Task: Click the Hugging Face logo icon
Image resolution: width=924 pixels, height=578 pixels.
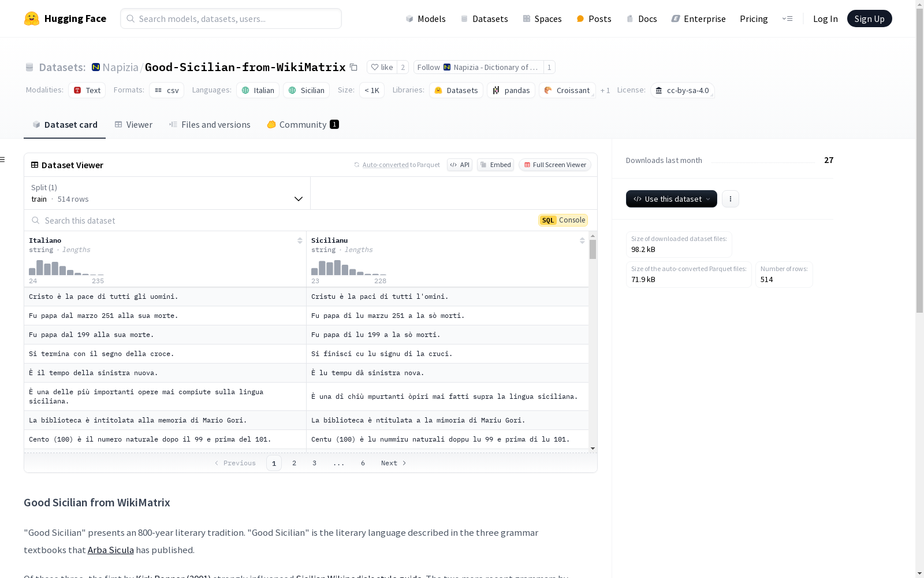Action: [32, 18]
